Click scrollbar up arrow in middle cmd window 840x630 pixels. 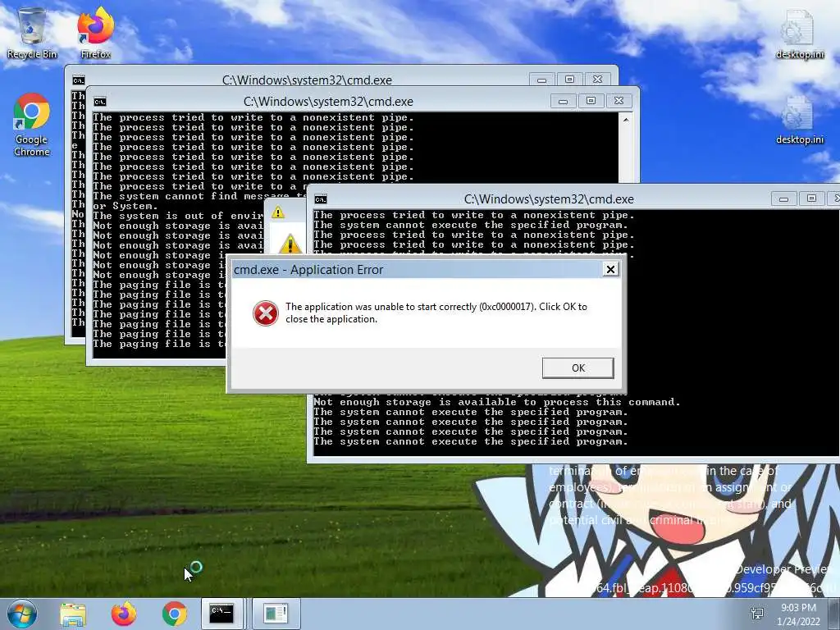626,120
